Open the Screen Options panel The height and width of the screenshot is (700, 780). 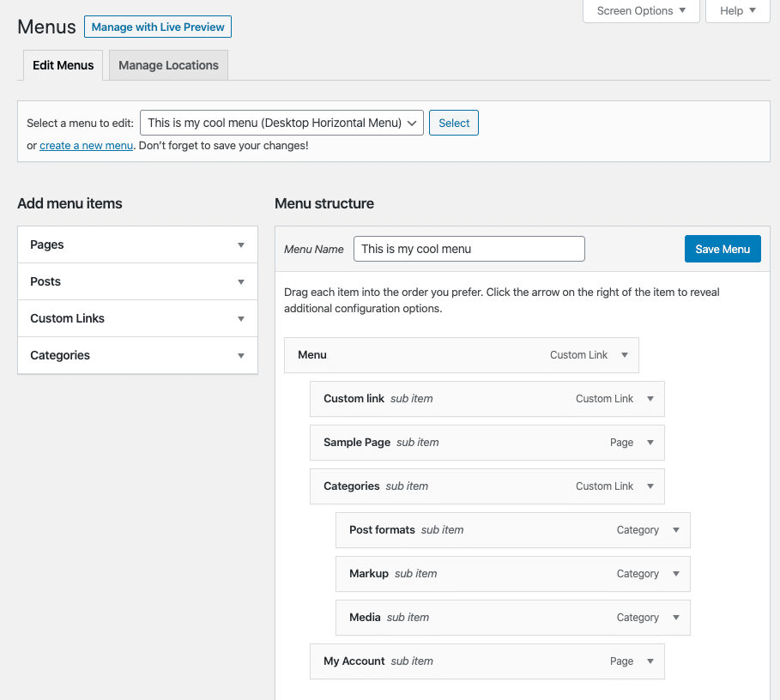(639, 11)
